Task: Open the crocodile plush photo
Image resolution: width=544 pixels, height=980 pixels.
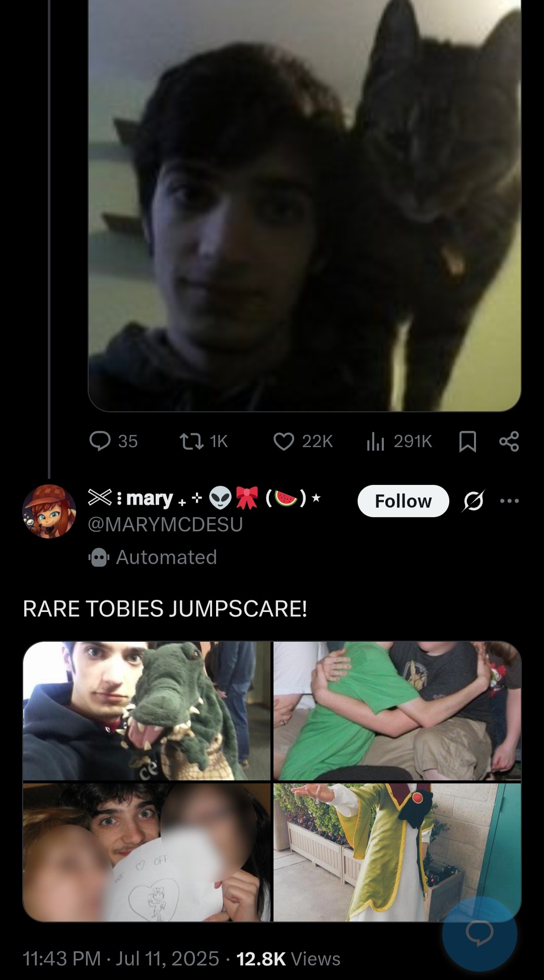Action: coord(147,711)
